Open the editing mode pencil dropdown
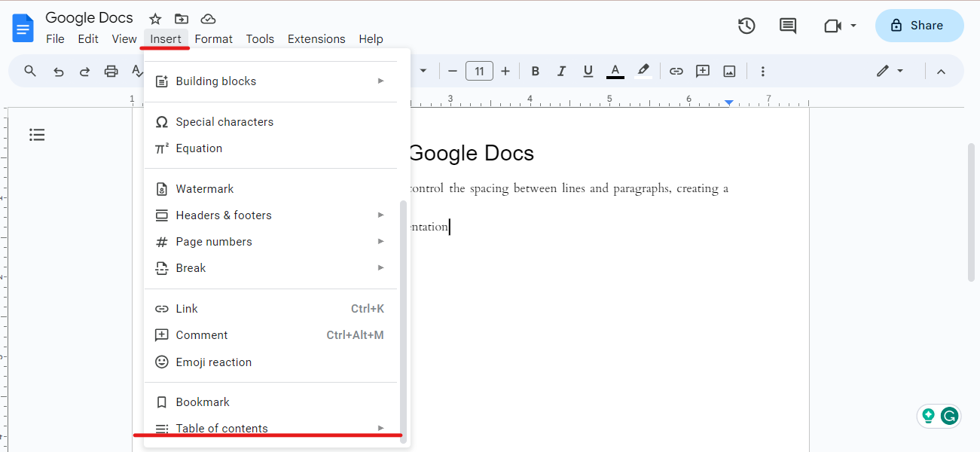Viewport: 980px width, 452px height. pyautogui.click(x=890, y=72)
